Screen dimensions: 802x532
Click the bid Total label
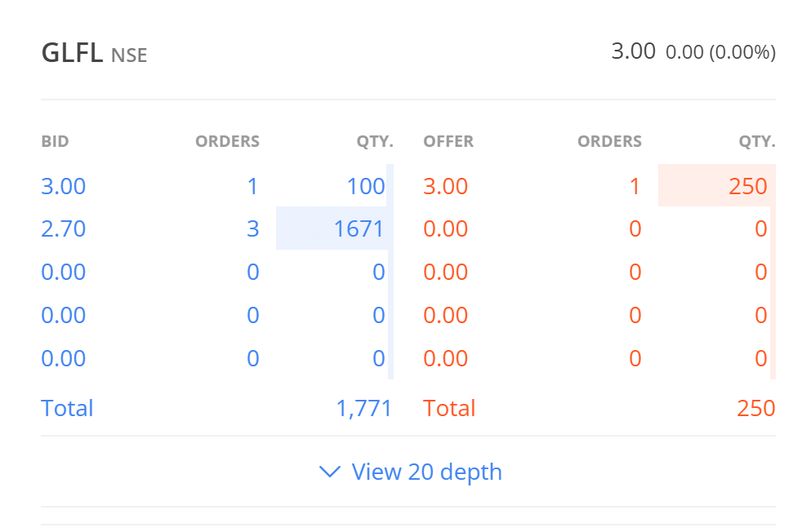coord(67,408)
